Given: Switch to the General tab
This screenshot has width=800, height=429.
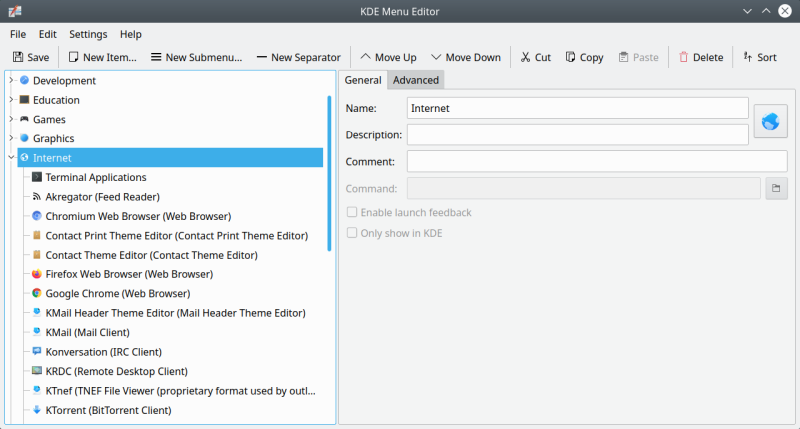Looking at the screenshot, I should pyautogui.click(x=363, y=80).
